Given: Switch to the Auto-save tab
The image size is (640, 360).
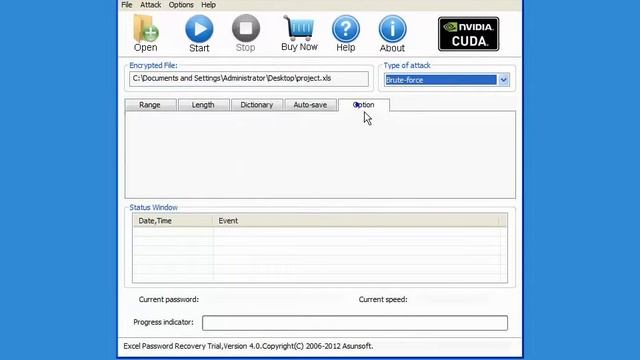Looking at the screenshot, I should point(310,105).
